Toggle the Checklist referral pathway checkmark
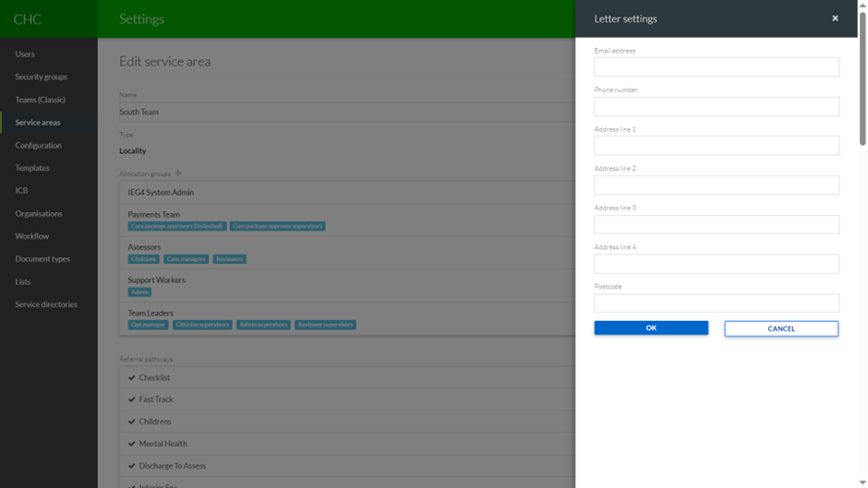The image size is (868, 488). pyautogui.click(x=132, y=377)
